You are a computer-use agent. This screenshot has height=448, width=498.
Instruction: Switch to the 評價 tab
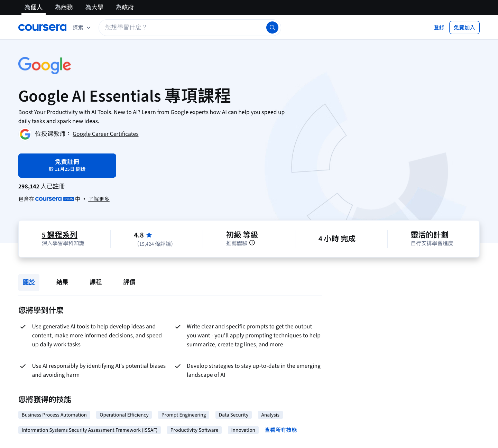click(129, 282)
